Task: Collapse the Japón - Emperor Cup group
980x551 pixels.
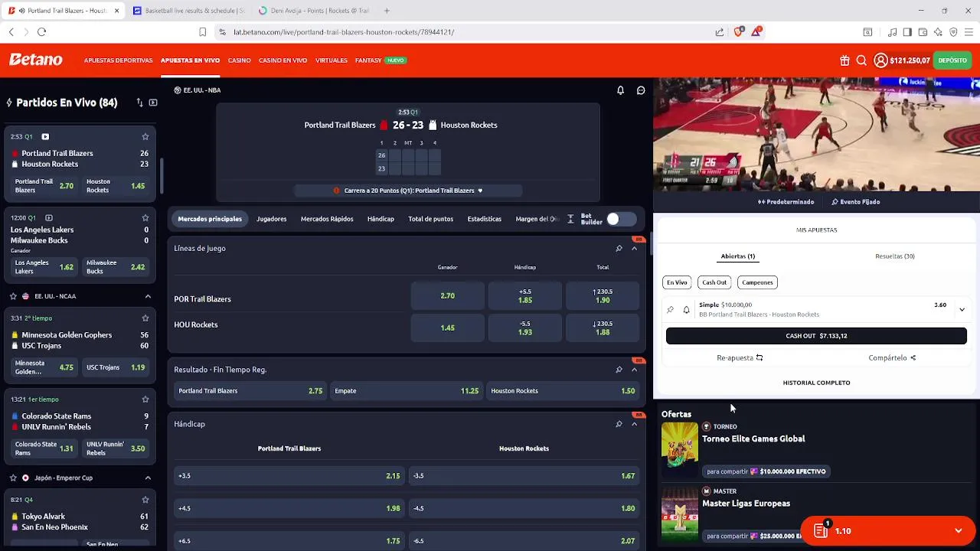Action: [x=148, y=478]
